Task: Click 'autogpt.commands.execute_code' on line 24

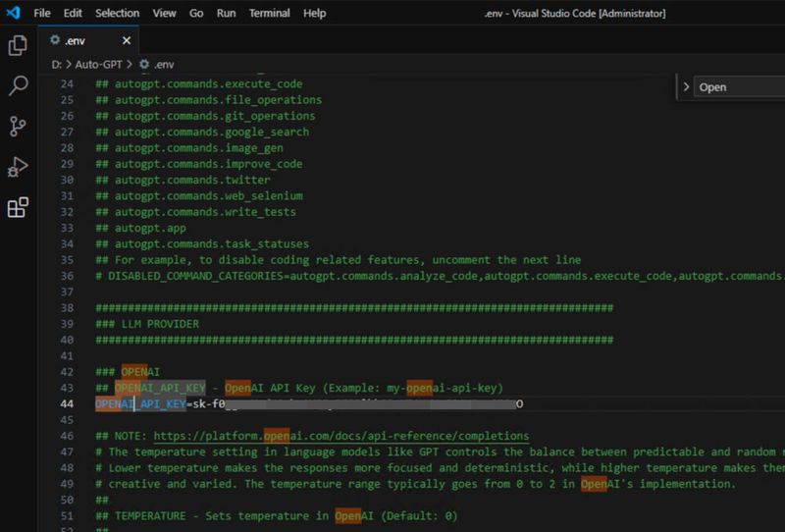Action: pos(209,83)
